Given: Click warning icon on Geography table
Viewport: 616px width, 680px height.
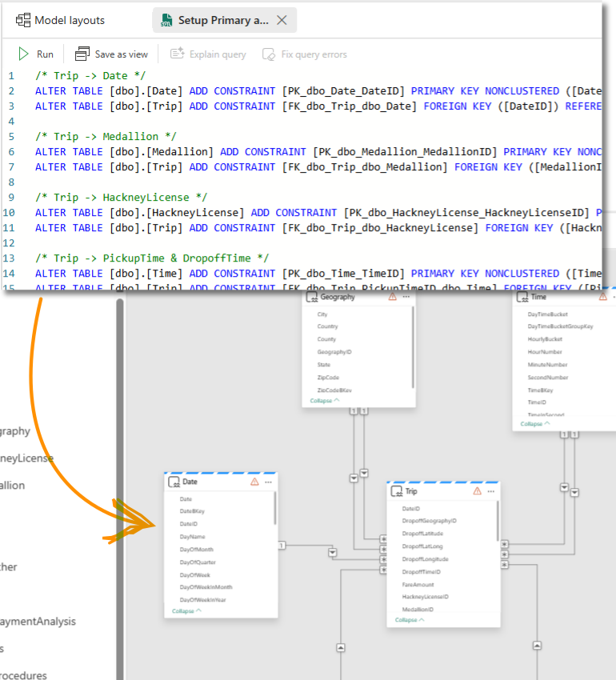Looking at the screenshot, I should pos(392,297).
